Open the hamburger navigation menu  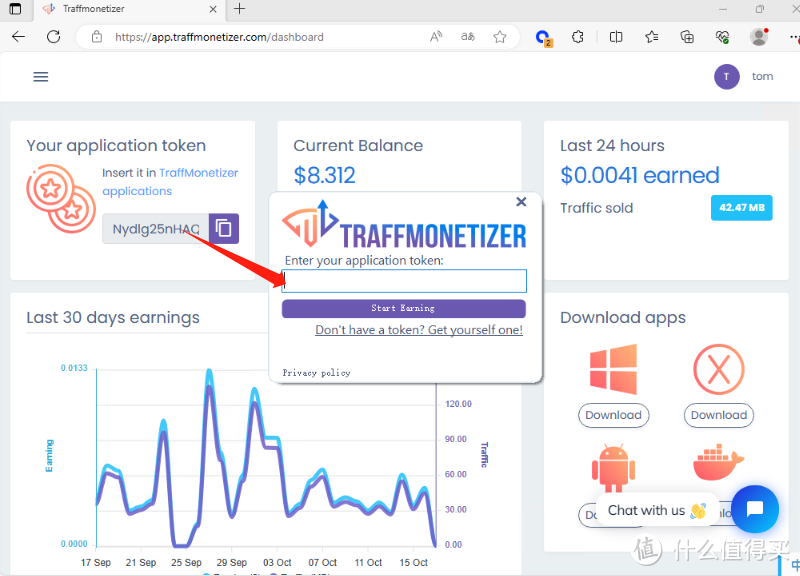[x=41, y=77]
